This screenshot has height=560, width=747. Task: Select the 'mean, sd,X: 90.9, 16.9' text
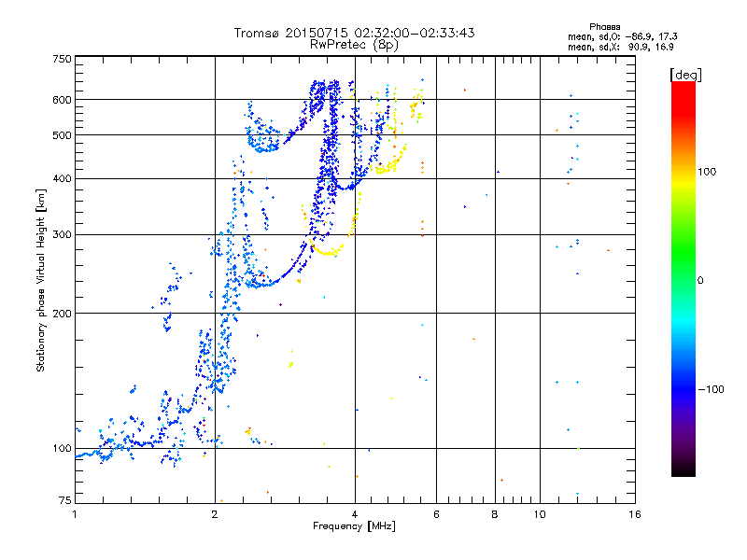pyautogui.click(x=620, y=47)
